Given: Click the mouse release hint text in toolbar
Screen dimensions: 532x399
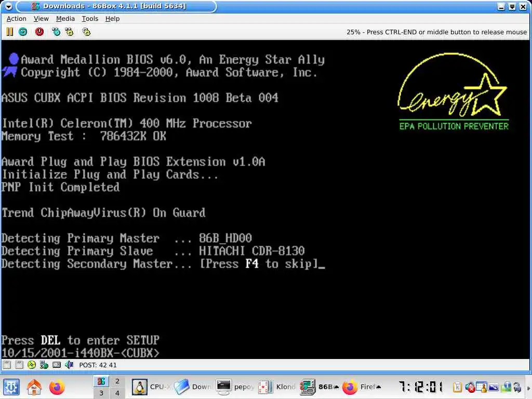Looking at the screenshot, I should pyautogui.click(x=436, y=32).
